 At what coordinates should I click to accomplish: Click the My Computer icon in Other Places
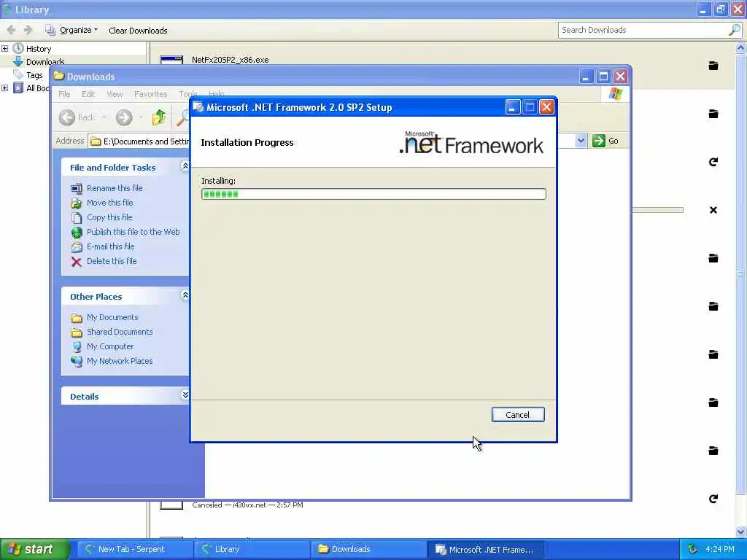coord(76,346)
